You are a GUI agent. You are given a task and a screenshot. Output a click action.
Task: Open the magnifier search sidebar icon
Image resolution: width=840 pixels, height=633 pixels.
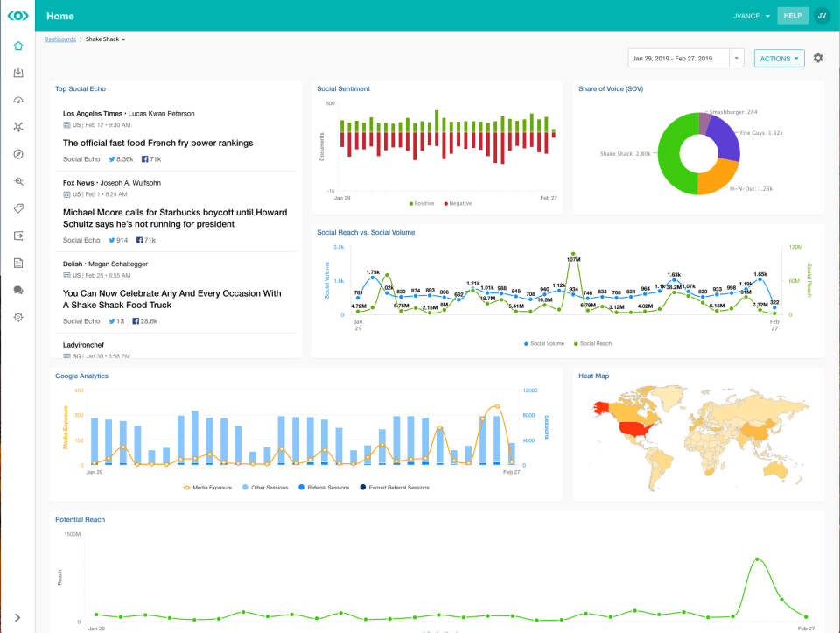pos(18,181)
